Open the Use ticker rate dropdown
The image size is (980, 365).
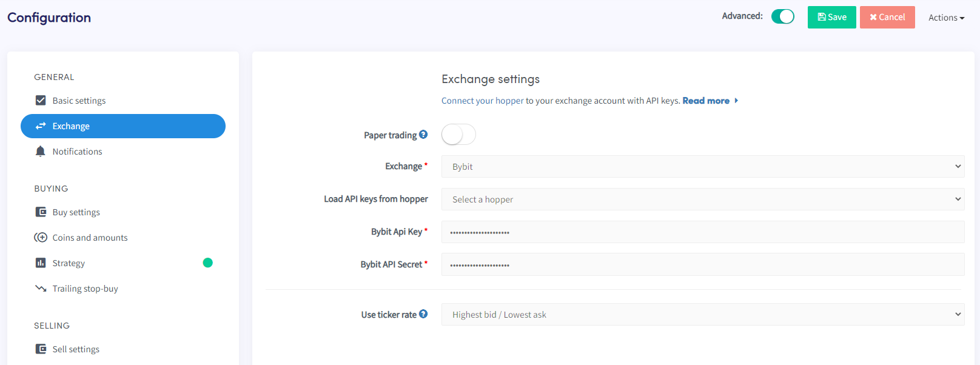point(703,314)
